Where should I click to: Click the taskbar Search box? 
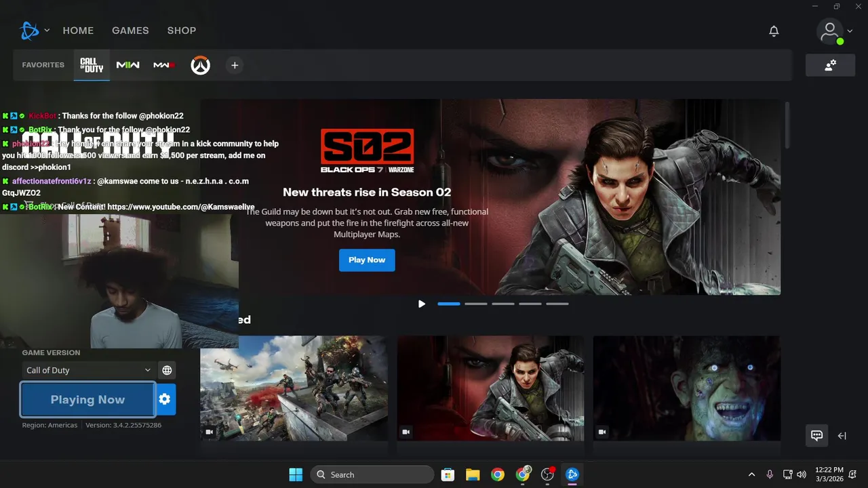tap(372, 474)
